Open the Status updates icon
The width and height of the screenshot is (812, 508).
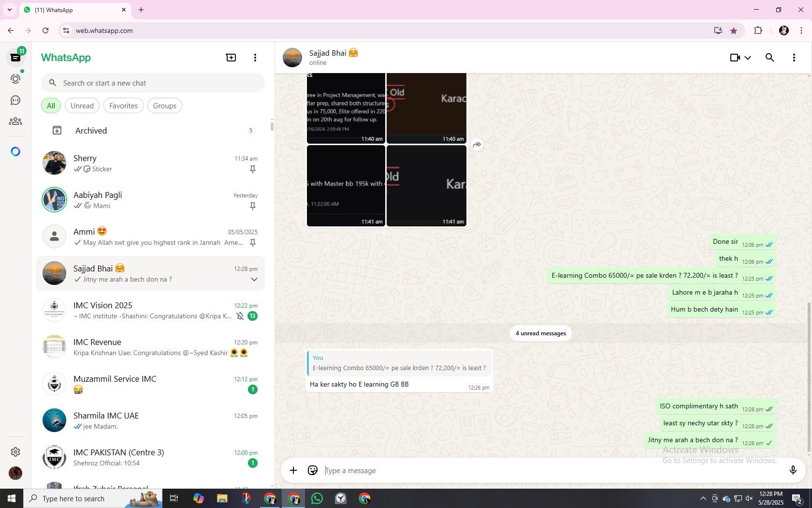[15, 79]
